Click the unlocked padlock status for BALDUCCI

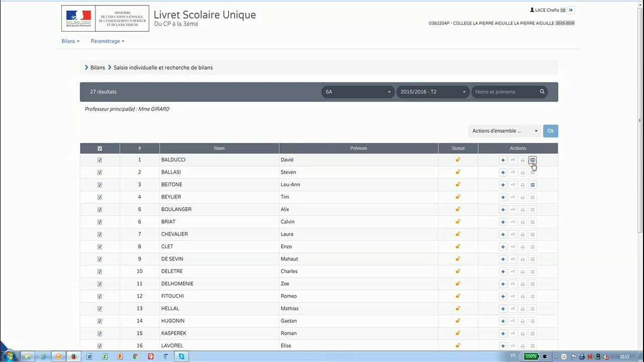tap(458, 160)
